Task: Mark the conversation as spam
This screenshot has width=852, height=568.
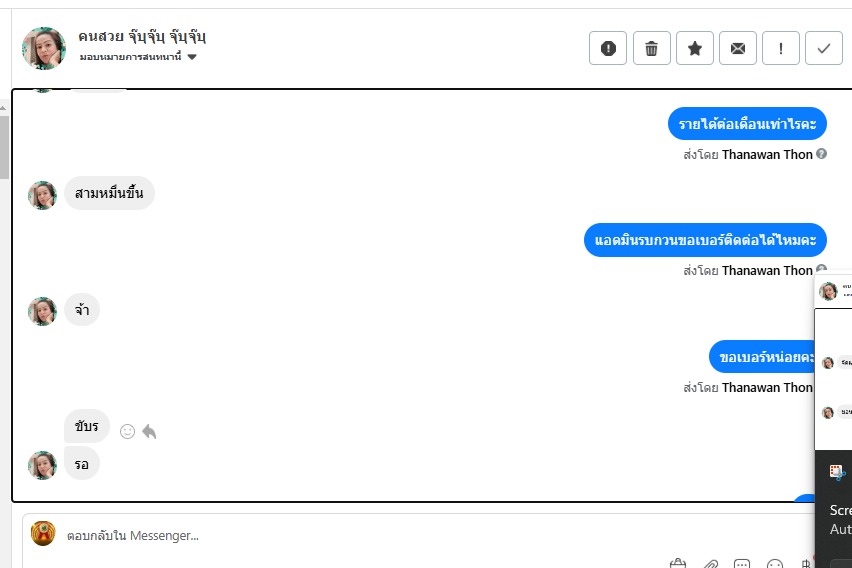Action: 608,48
